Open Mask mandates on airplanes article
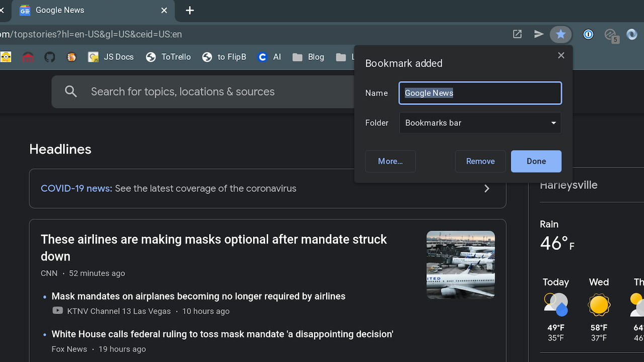The width and height of the screenshot is (644, 362). [198, 296]
